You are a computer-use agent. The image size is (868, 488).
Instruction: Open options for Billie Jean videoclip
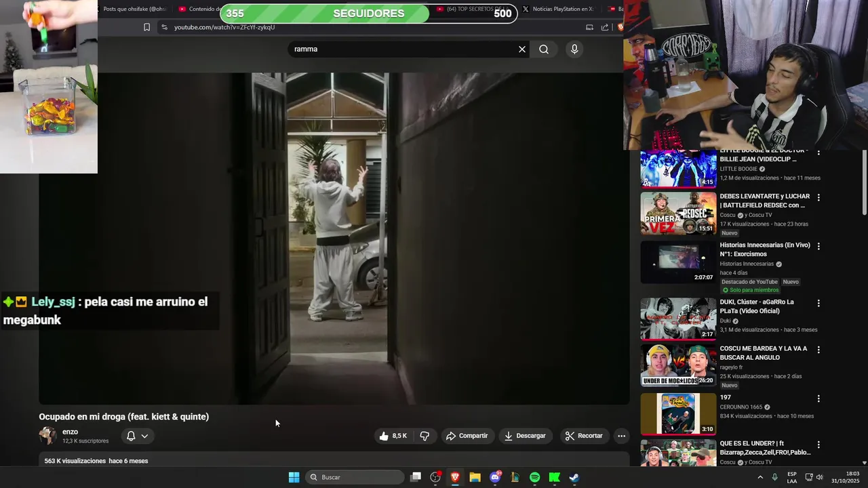click(x=818, y=152)
